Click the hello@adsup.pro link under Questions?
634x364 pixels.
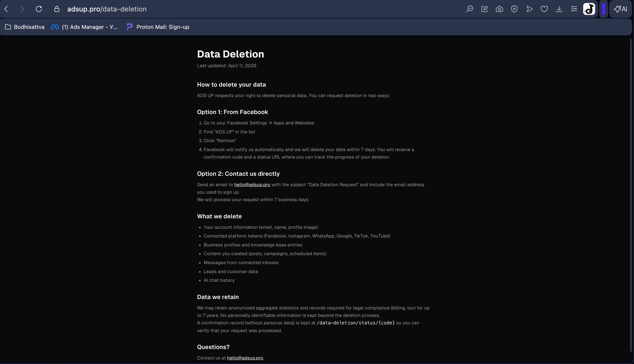245,358
